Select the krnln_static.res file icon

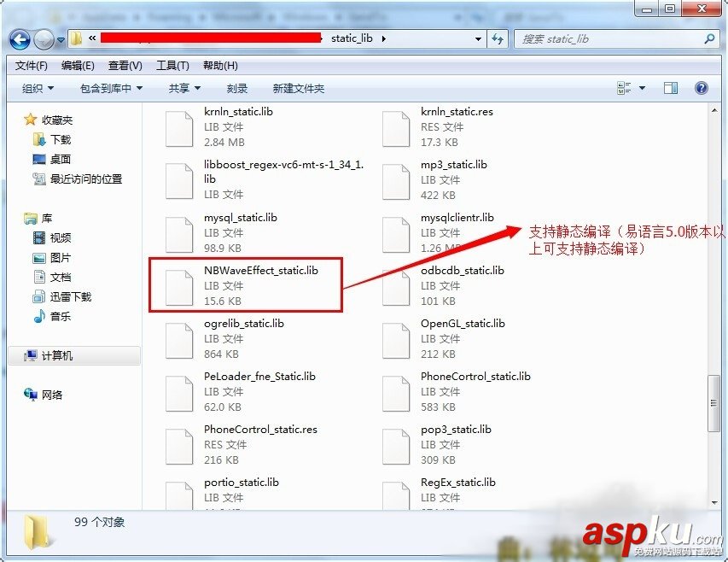click(396, 129)
